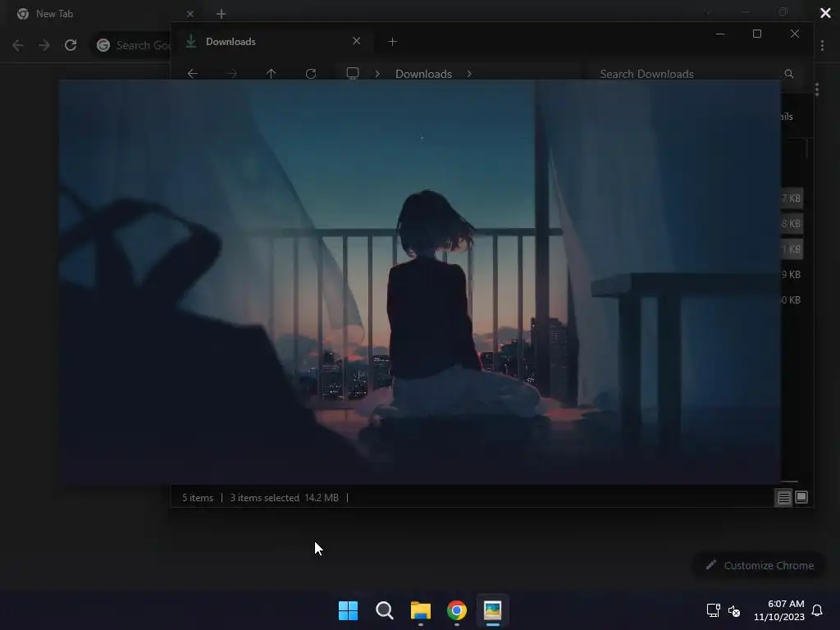Click Chrome's back arrow
840x630 pixels.
coord(18,46)
